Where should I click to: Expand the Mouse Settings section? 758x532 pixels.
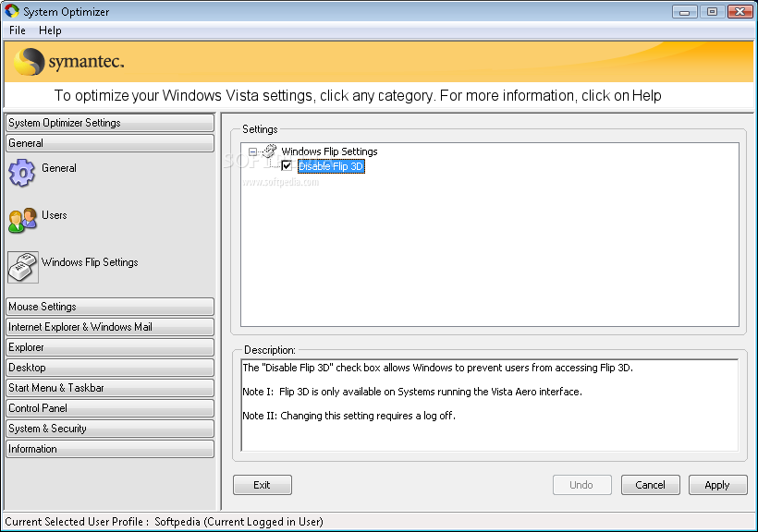[x=110, y=307]
